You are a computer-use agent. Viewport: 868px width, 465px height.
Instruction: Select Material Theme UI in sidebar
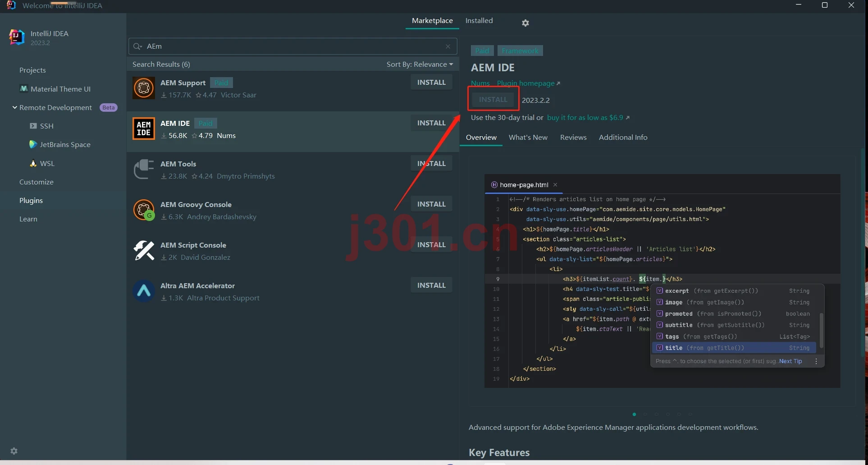pyautogui.click(x=60, y=89)
